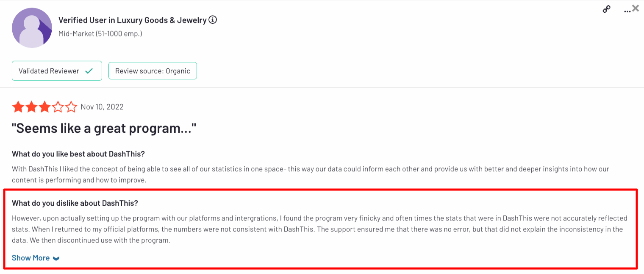Click the third filled rating star
Image resolution: width=644 pixels, height=274 pixels.
[44, 107]
